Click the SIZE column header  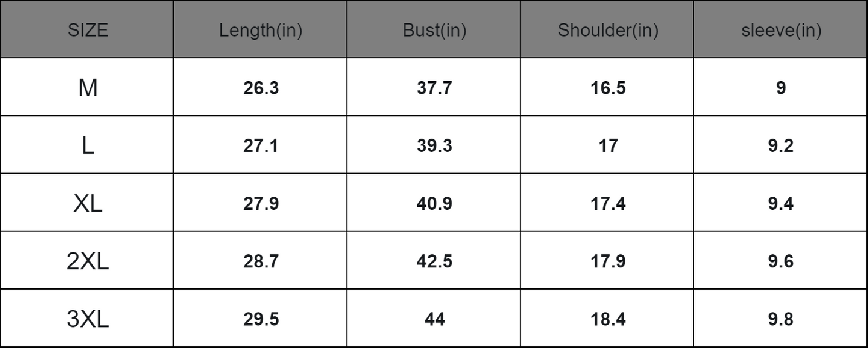(x=88, y=31)
